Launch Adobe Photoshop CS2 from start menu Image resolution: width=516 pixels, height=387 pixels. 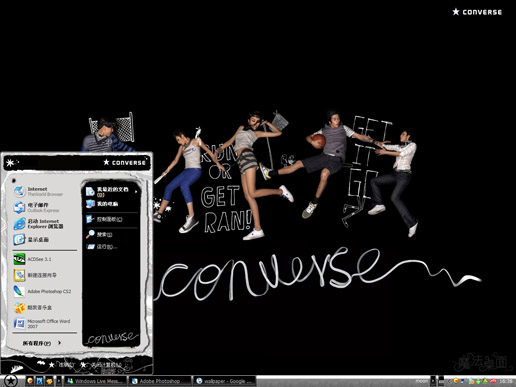42,291
